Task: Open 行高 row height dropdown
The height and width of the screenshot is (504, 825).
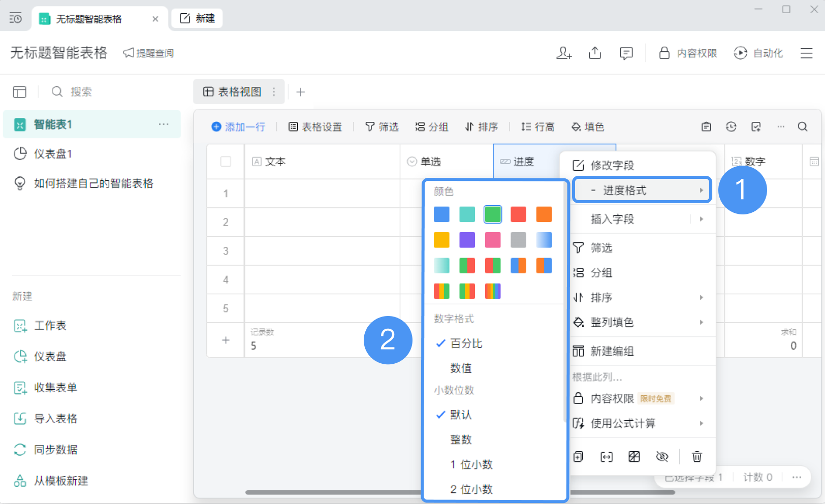Action: click(x=538, y=127)
